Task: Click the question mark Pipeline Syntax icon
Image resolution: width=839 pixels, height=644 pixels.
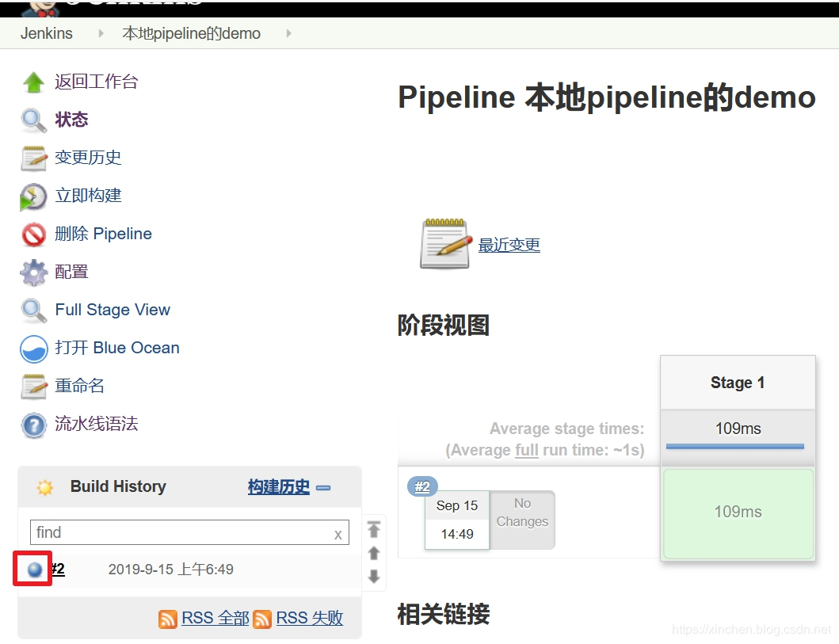Action: (34, 425)
